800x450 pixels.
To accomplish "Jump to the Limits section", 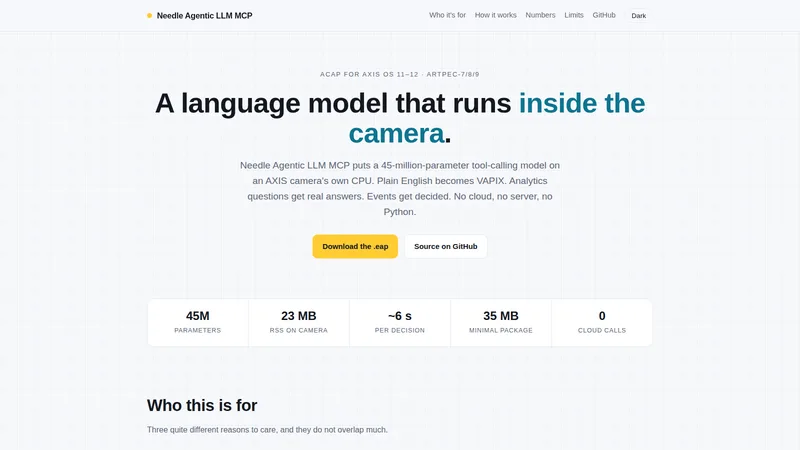I will pos(573,15).
